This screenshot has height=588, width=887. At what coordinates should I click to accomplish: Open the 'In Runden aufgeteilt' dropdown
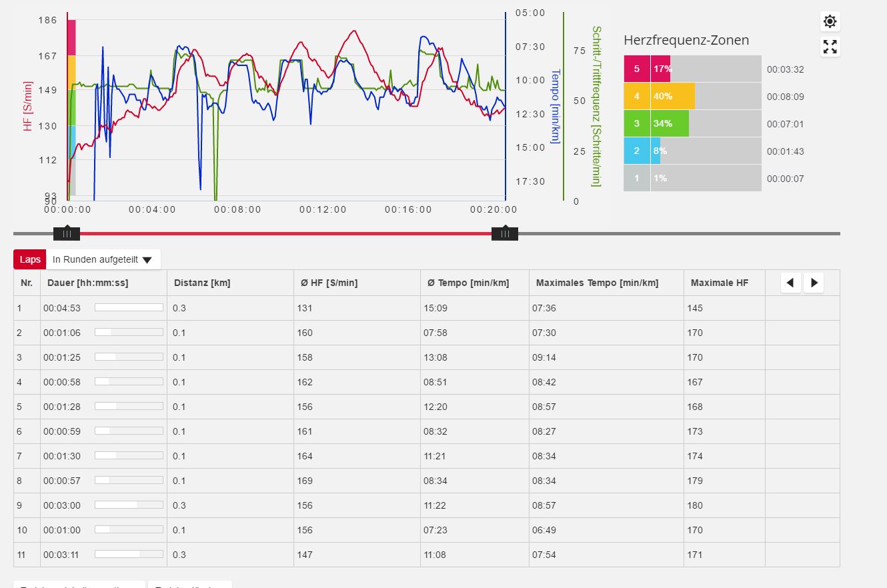pos(103,259)
